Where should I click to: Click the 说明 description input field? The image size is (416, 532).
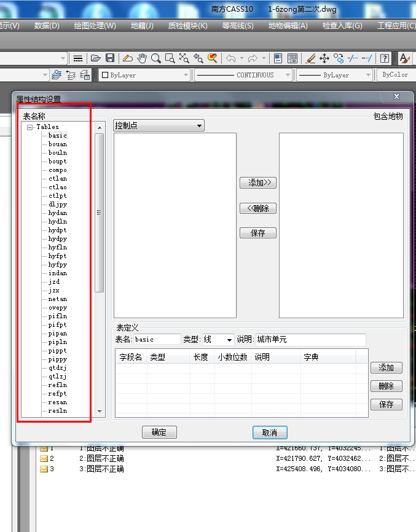(310, 340)
